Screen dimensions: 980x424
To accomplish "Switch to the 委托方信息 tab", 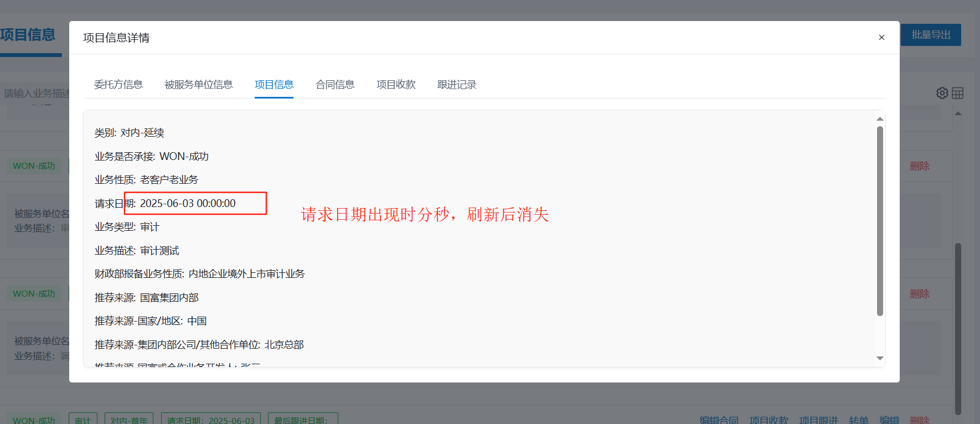I will tap(118, 85).
